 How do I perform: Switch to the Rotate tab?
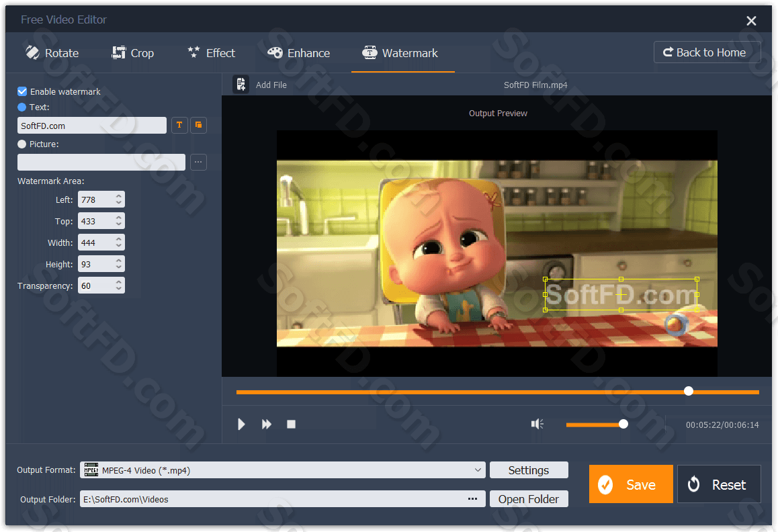(52, 53)
